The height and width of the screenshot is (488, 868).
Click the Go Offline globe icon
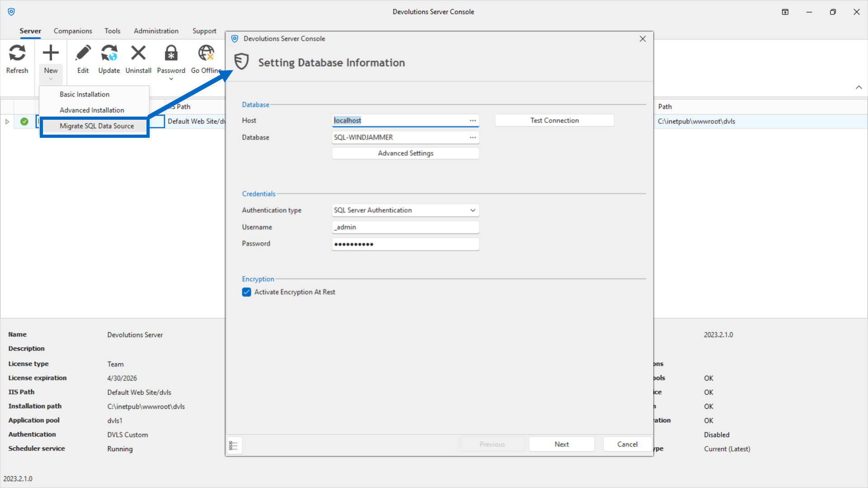(x=206, y=54)
